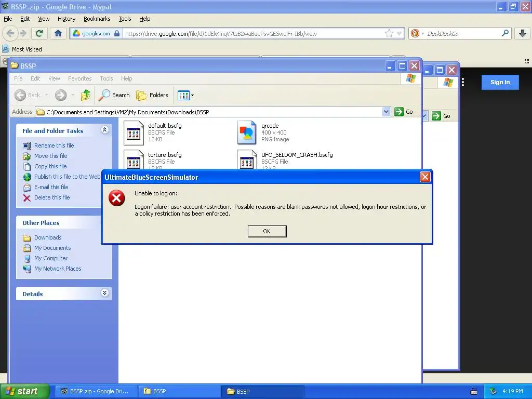Image resolution: width=532 pixels, height=399 pixels.
Task: Open the Google Drive three-dot options menu
Action: coord(463,82)
